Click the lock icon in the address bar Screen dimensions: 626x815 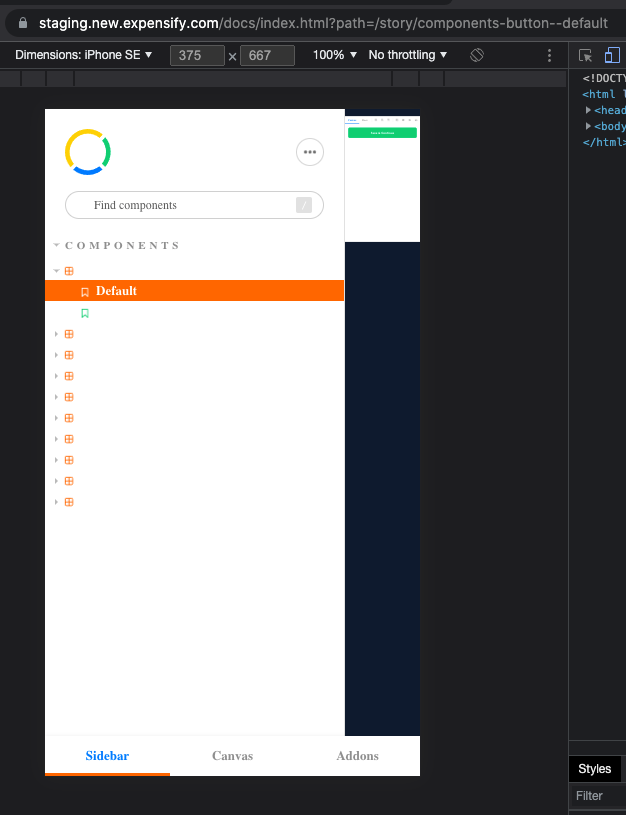coord(22,23)
